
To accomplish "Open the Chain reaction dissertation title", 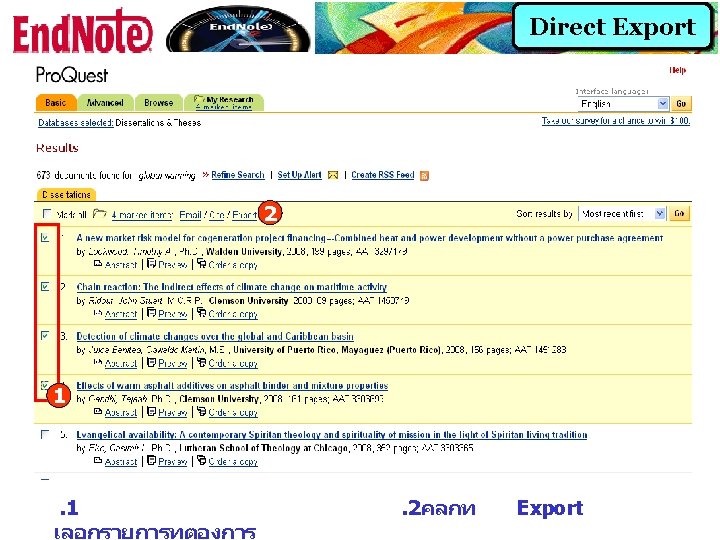I will tap(231, 287).
